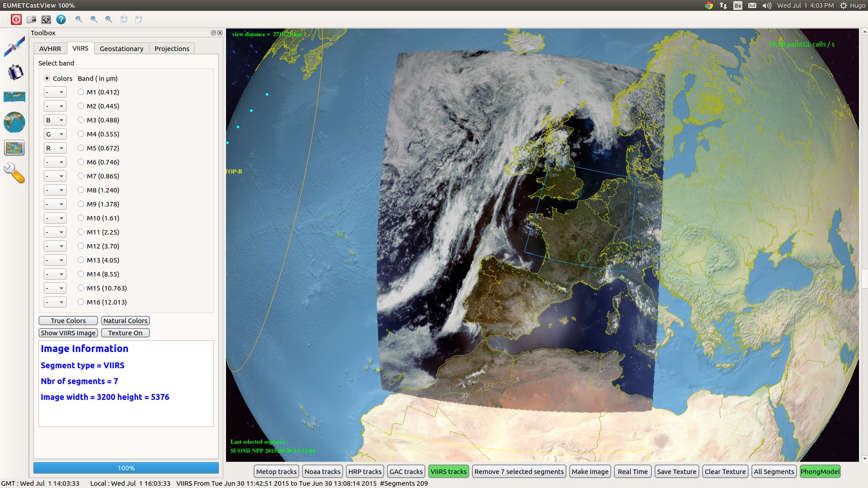Enable the True Colors mode

69,320
